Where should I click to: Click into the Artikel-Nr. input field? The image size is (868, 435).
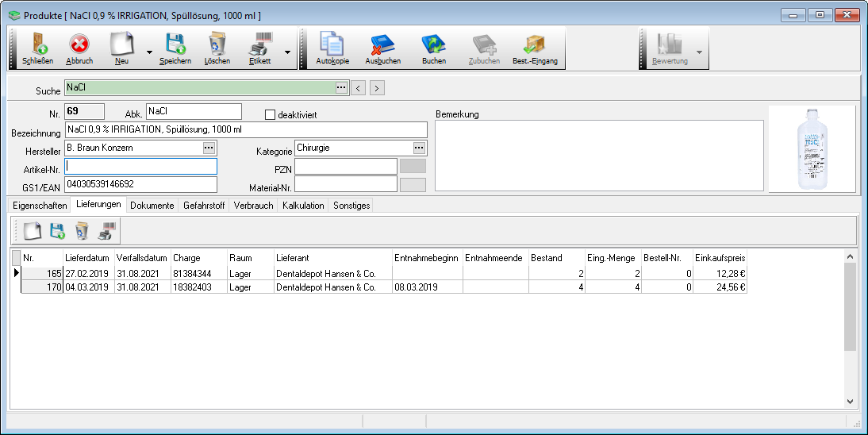point(141,167)
